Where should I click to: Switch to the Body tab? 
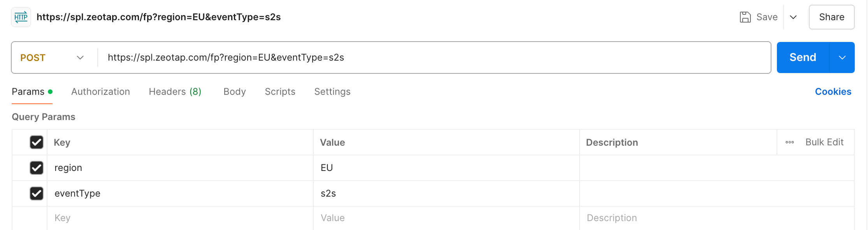[x=234, y=92]
